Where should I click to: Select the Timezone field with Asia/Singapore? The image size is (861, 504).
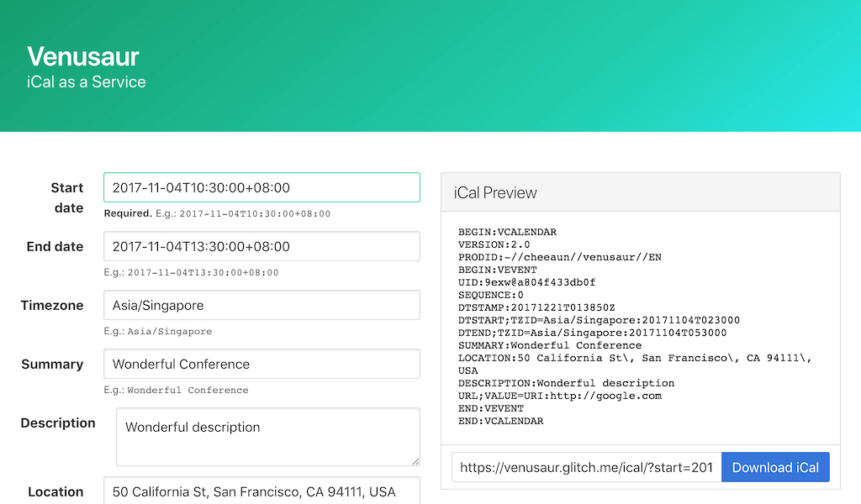(261, 305)
